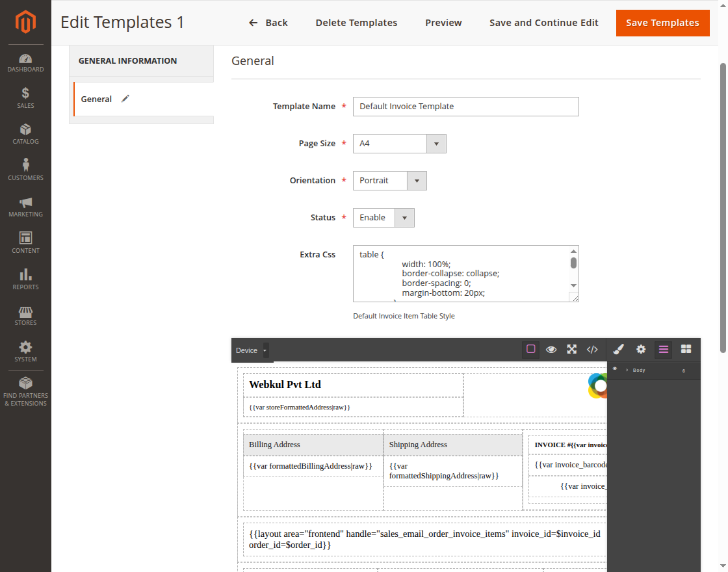This screenshot has width=728, height=572.
Task: Click the General tab pencil icon
Action: coord(125,98)
